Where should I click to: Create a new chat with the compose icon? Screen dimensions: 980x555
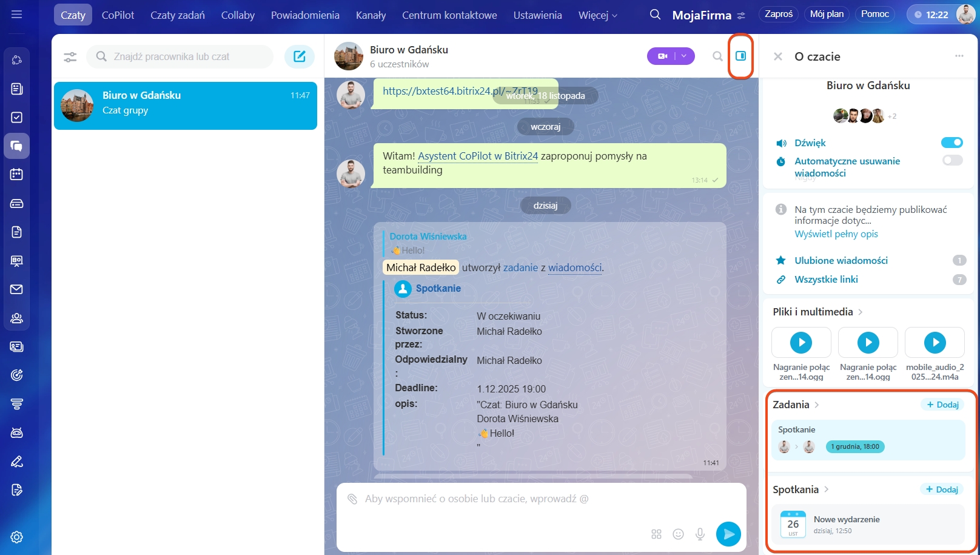click(300, 56)
